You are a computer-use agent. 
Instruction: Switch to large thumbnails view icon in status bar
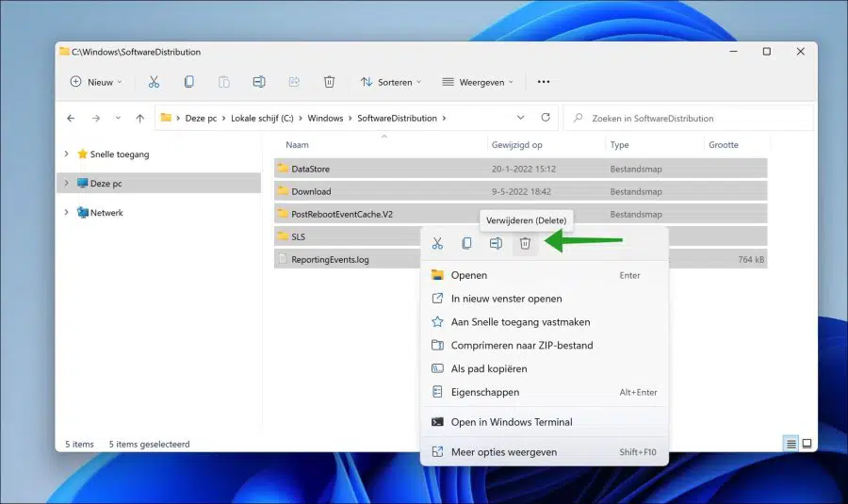point(807,444)
